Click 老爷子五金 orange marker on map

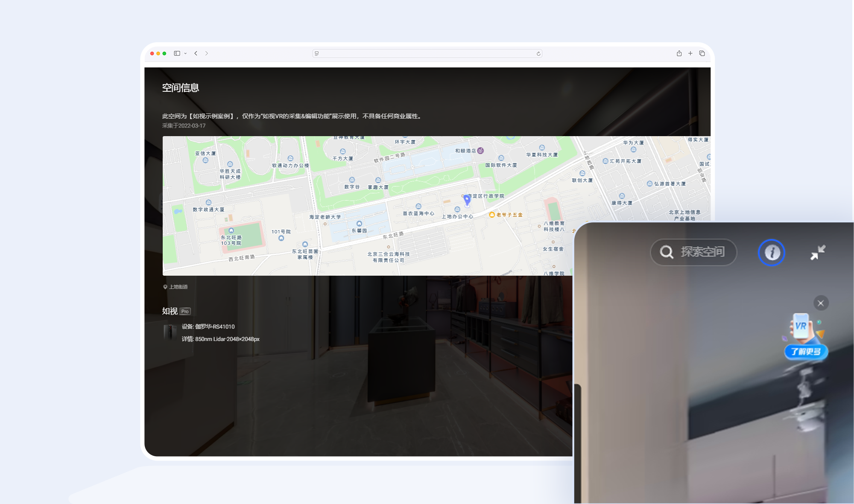point(492,215)
